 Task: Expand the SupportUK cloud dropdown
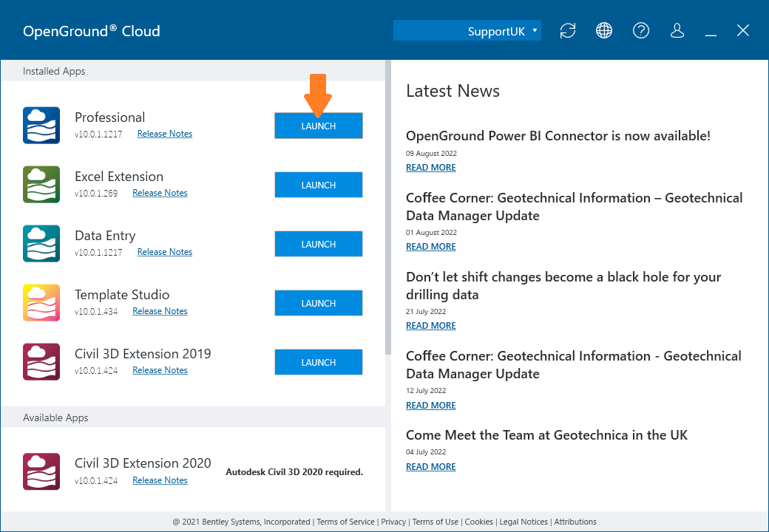pyautogui.click(x=467, y=30)
